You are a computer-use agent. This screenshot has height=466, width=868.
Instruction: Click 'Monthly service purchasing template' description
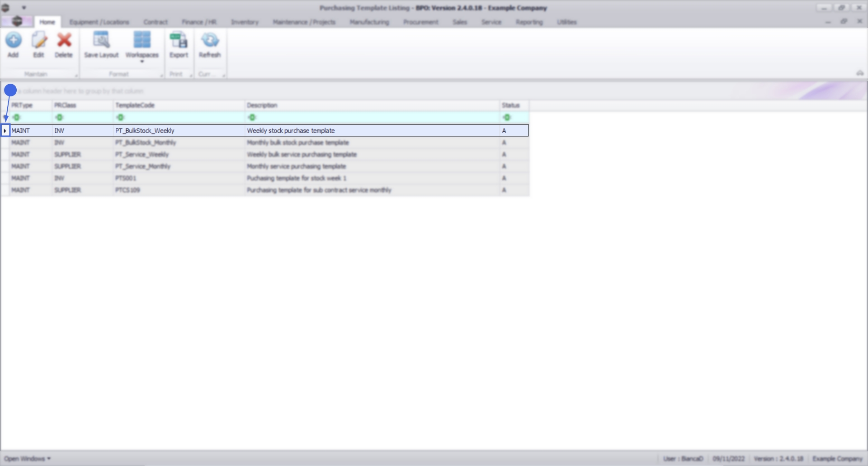(296, 166)
